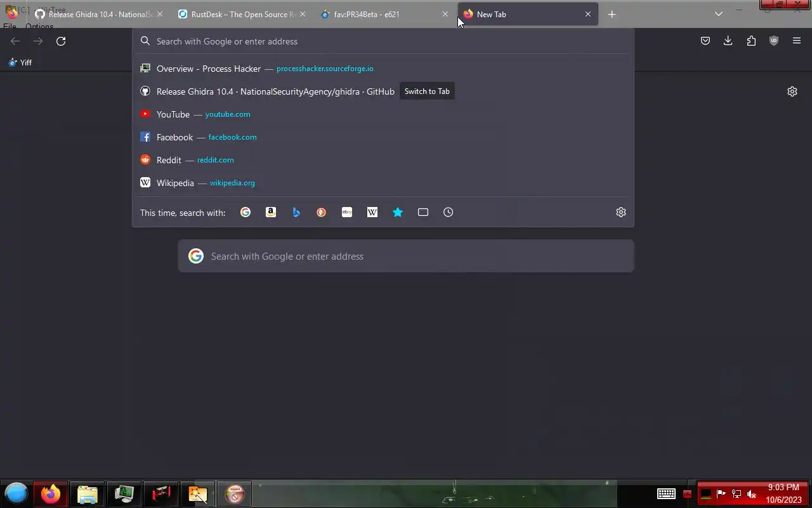
Task: Open the Wikipedia suggestion
Action: [383, 183]
